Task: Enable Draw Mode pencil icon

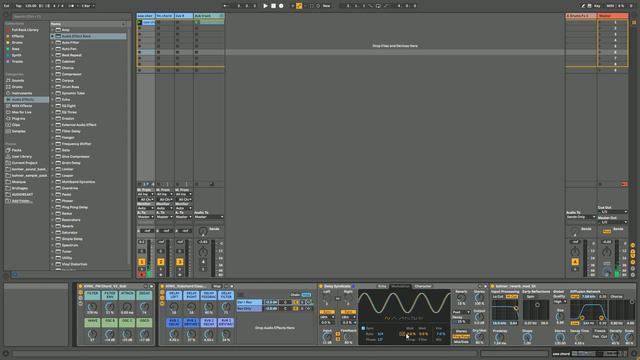Action: click(583, 6)
